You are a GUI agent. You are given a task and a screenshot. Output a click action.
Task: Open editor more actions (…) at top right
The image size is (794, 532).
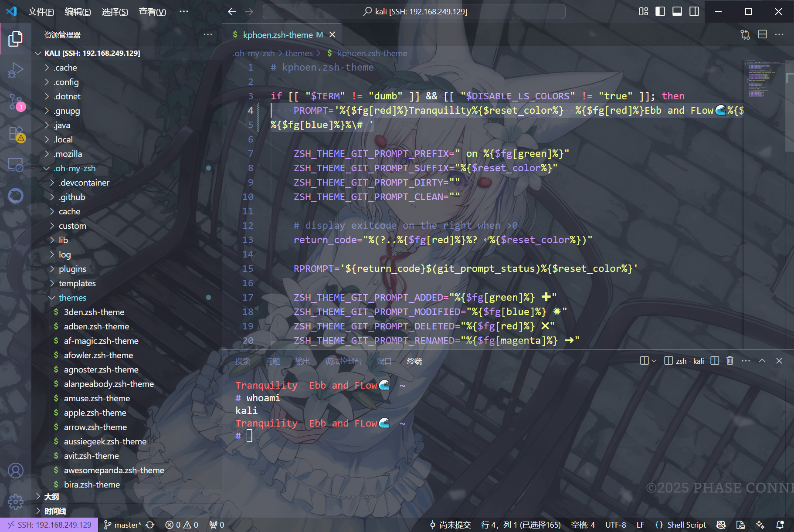(x=779, y=34)
